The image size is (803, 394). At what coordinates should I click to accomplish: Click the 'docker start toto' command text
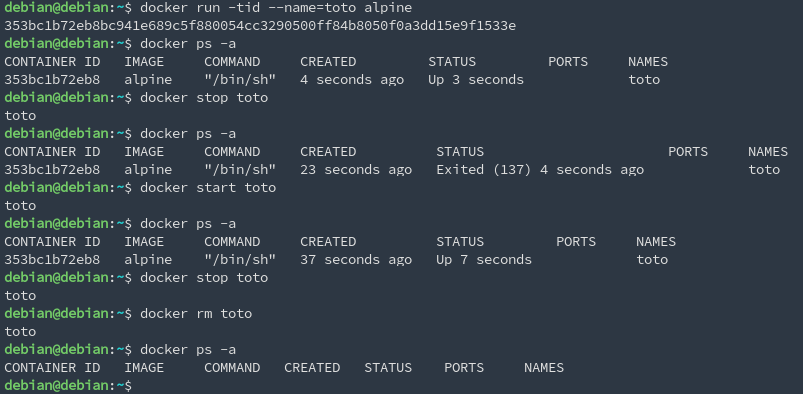(208, 188)
